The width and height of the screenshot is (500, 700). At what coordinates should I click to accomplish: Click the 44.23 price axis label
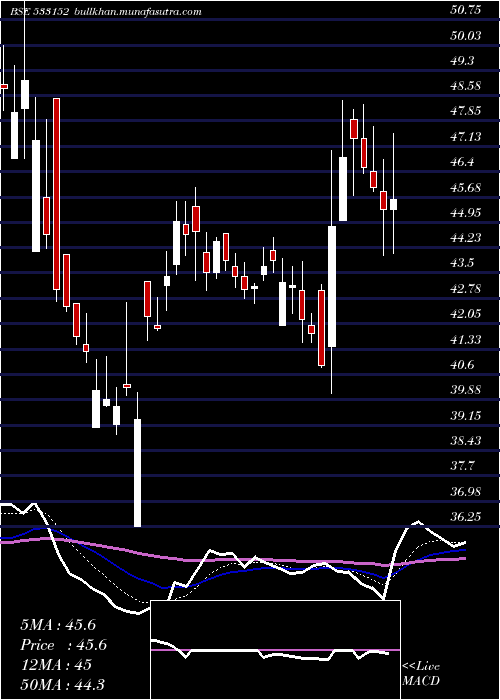tap(466, 238)
